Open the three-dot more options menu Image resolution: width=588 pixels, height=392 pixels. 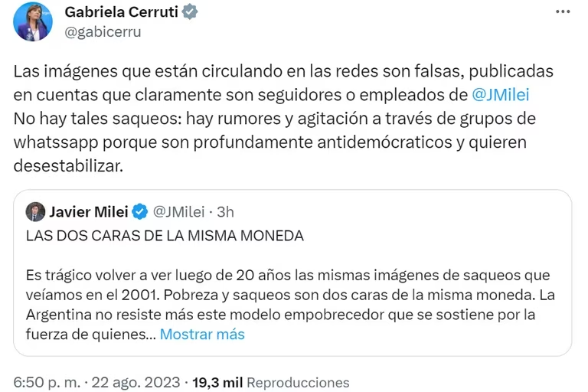(x=563, y=12)
